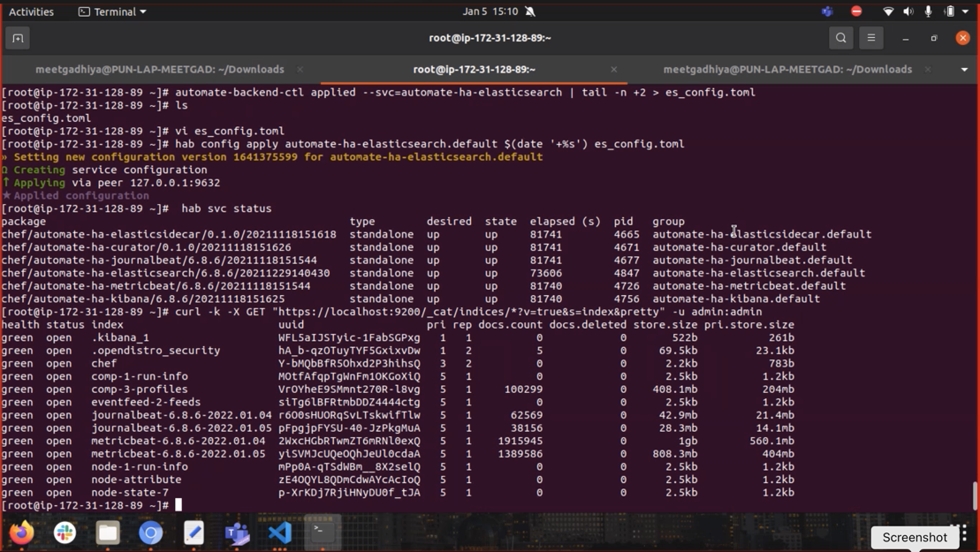Close the rightmost meetgadhiya Downloads tab
Viewport: 980px width, 552px height.
pos(928,69)
